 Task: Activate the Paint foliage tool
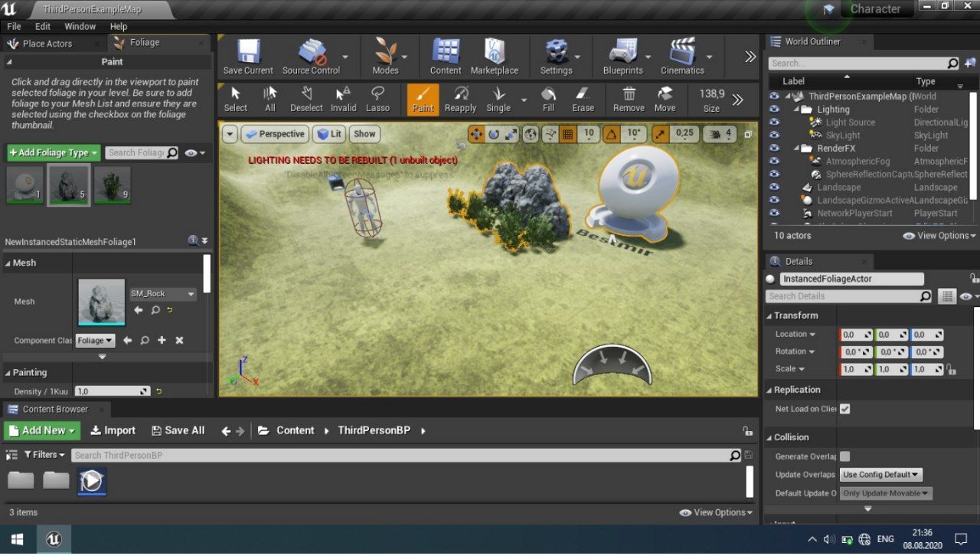coord(423,100)
